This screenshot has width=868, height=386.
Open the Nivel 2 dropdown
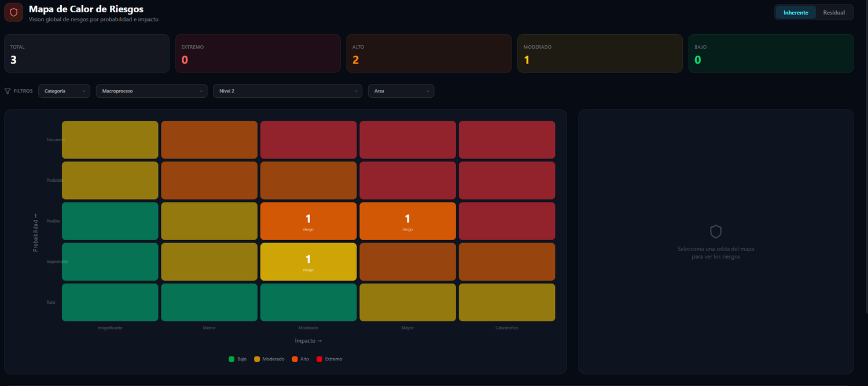coord(288,91)
